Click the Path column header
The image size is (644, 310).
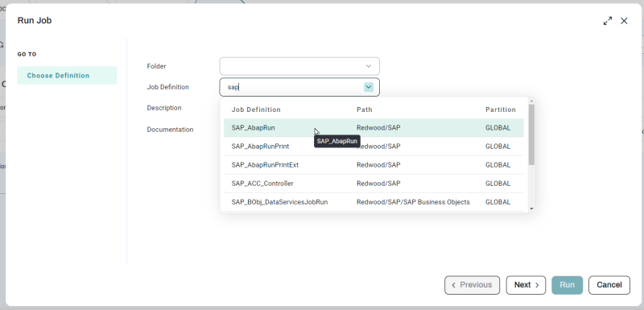coord(365,110)
